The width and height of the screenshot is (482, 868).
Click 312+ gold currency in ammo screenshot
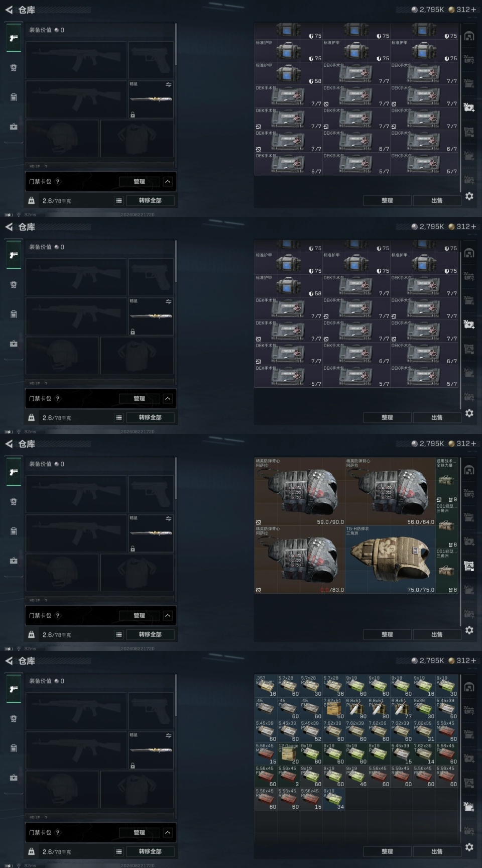coord(462,661)
